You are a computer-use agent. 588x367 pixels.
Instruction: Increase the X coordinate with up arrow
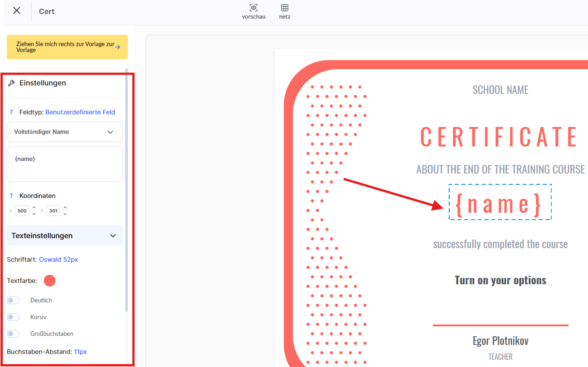pos(33,207)
